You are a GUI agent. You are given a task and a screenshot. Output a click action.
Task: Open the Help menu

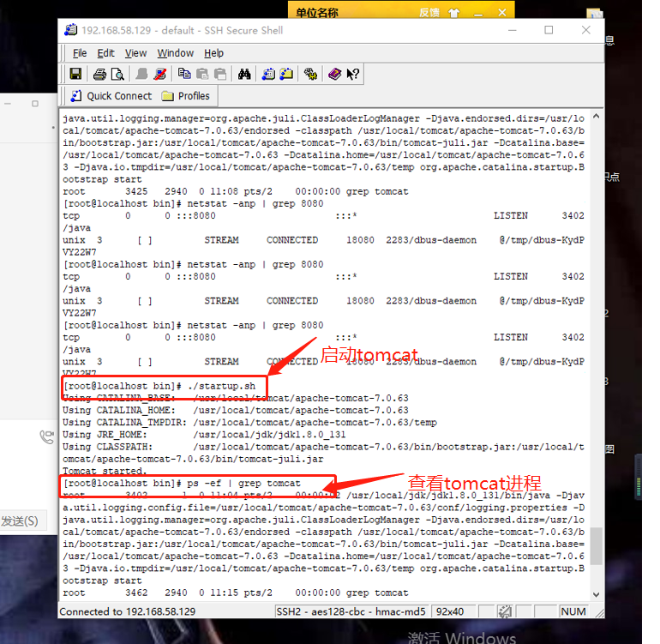[x=213, y=53]
